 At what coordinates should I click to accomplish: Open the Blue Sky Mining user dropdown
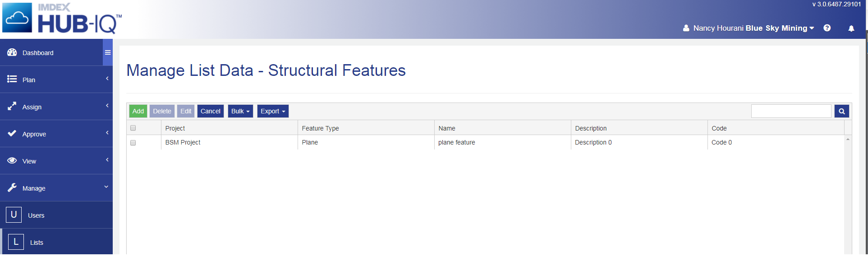point(780,28)
